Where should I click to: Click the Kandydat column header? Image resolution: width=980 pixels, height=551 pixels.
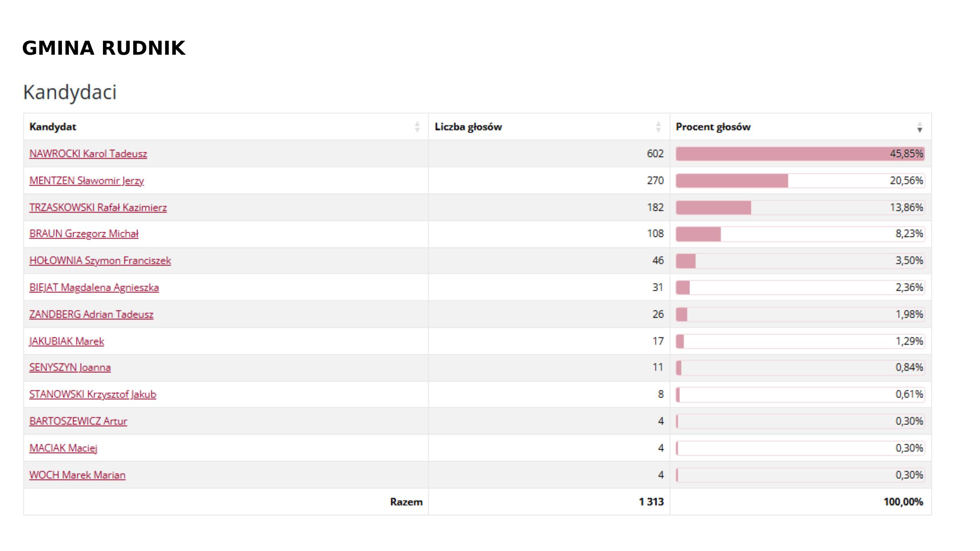pyautogui.click(x=53, y=127)
